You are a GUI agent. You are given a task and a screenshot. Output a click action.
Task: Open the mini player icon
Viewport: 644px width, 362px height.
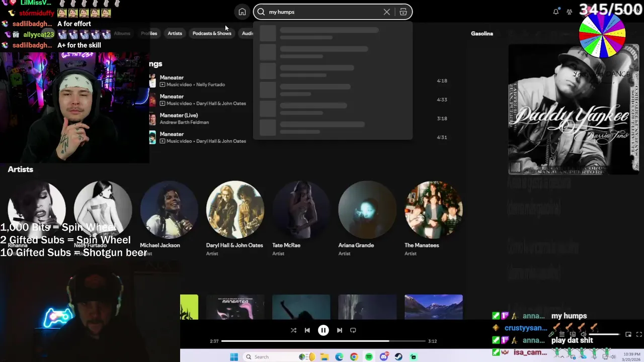[x=628, y=334]
